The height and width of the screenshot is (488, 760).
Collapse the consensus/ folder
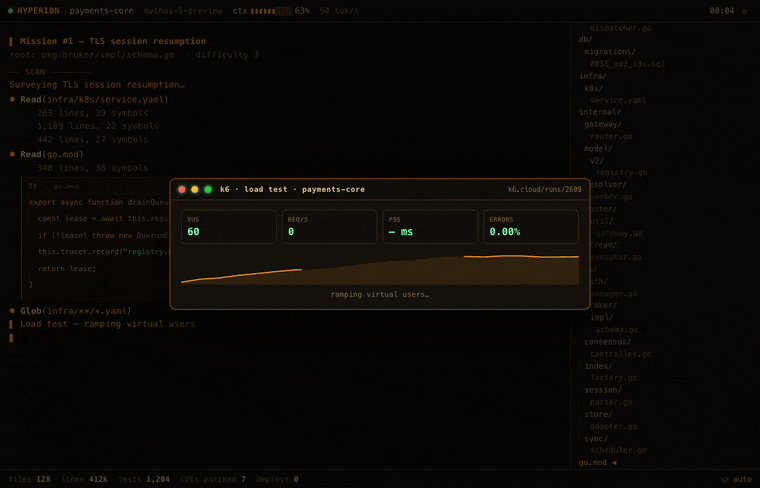pos(608,342)
